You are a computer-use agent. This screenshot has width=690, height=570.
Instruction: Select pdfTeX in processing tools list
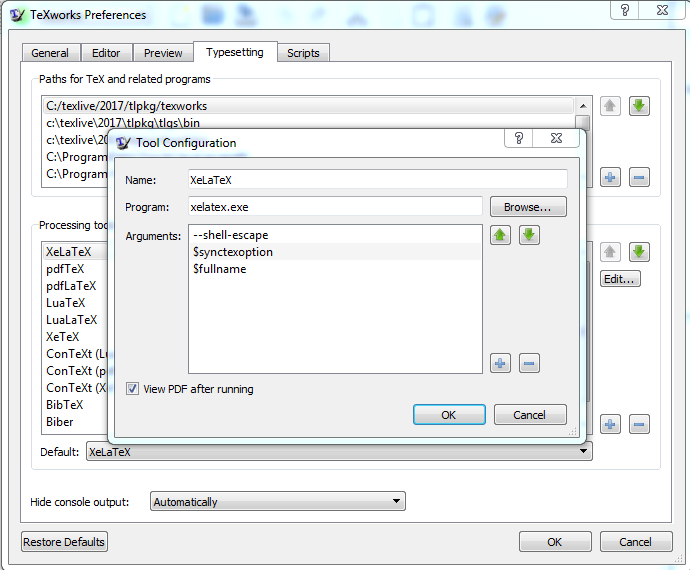[76, 269]
